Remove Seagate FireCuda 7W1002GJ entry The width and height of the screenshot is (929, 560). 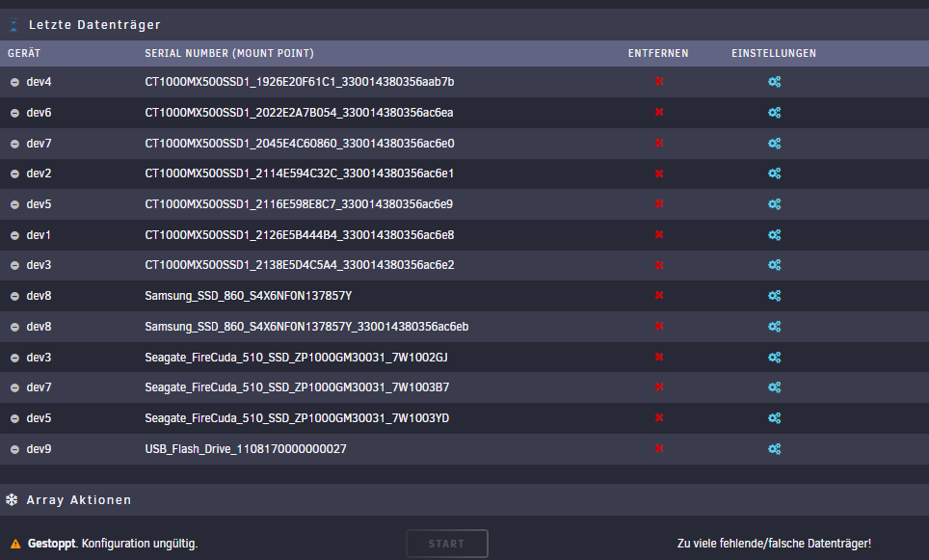[x=659, y=358]
